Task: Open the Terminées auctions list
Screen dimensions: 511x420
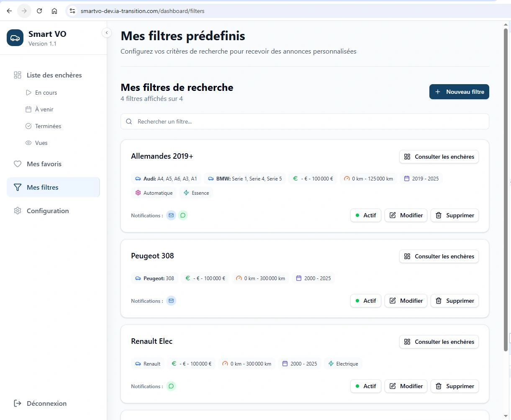Action: click(48, 126)
